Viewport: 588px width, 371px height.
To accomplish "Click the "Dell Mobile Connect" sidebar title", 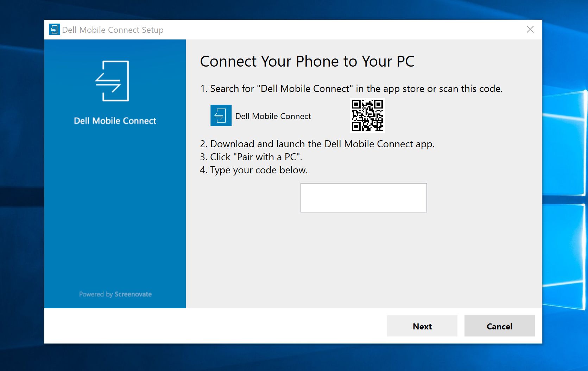I will click(115, 121).
